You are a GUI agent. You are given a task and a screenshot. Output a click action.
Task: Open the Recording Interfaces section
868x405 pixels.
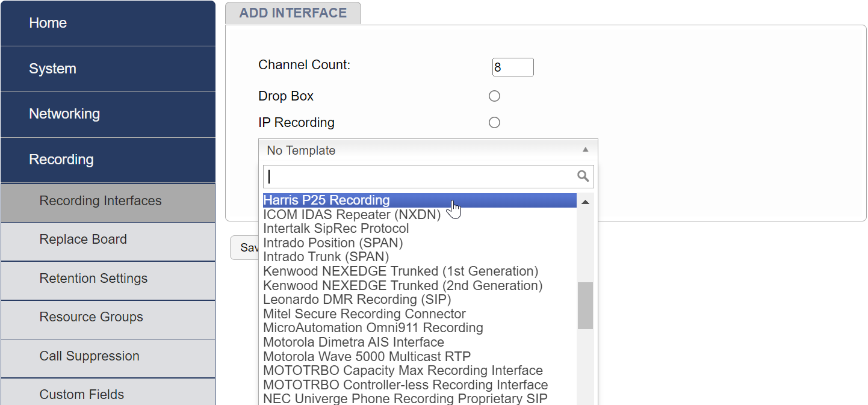click(99, 201)
